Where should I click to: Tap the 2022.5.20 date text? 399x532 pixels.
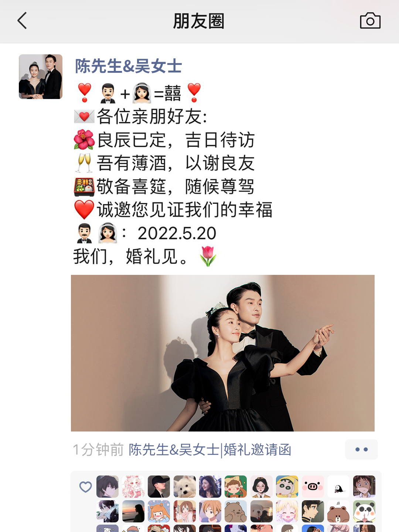pos(177,233)
